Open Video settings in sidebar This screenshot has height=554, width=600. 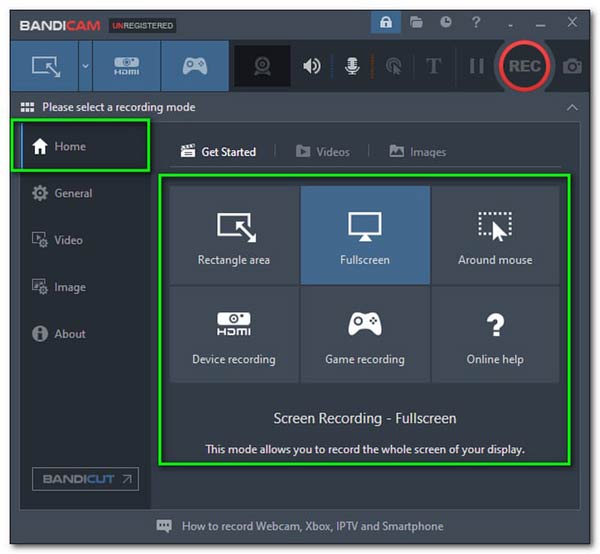tap(57, 240)
